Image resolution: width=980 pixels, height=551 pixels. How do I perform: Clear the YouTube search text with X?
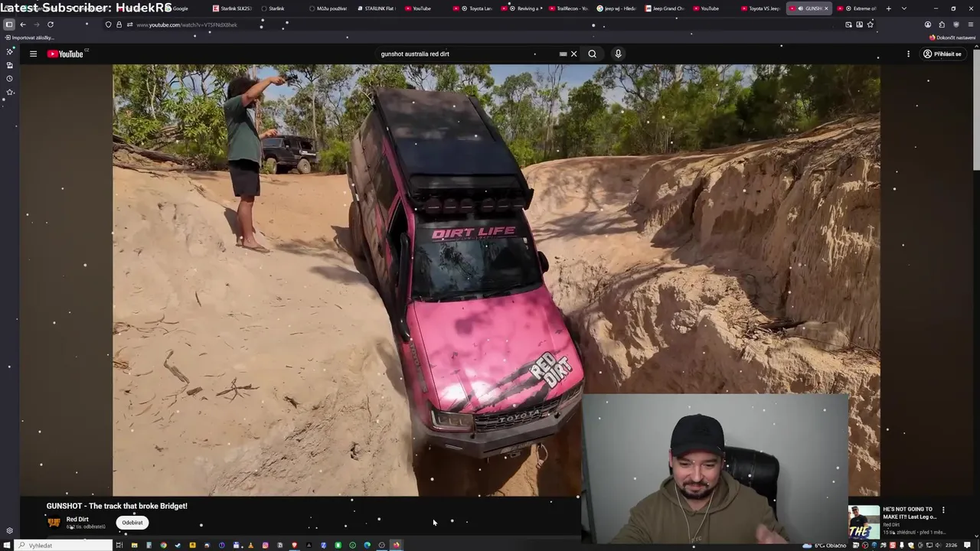tap(573, 54)
